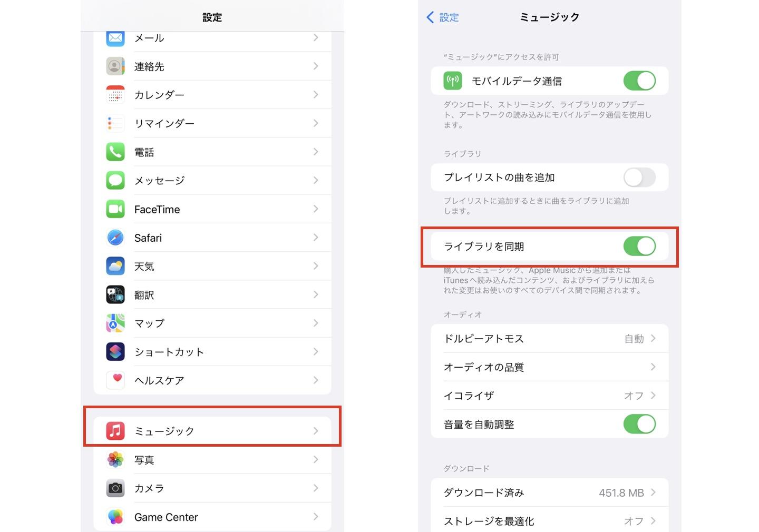Tap the Translate (翻訳) icon

115,294
